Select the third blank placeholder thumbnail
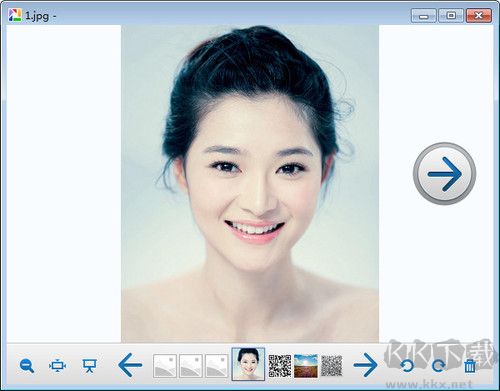The image size is (500, 391). coord(217,366)
